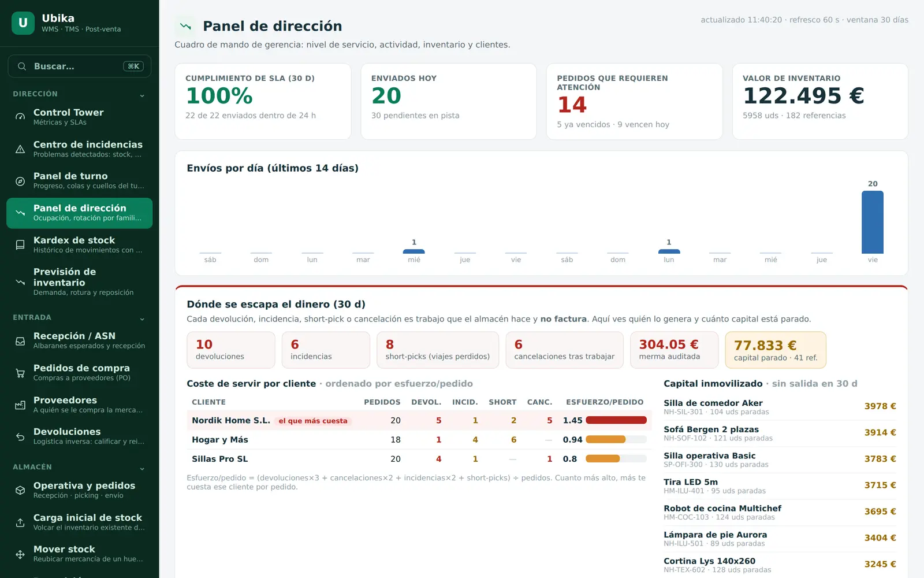Open Previsión de inventario
The width and height of the screenshot is (924, 578).
(x=80, y=282)
